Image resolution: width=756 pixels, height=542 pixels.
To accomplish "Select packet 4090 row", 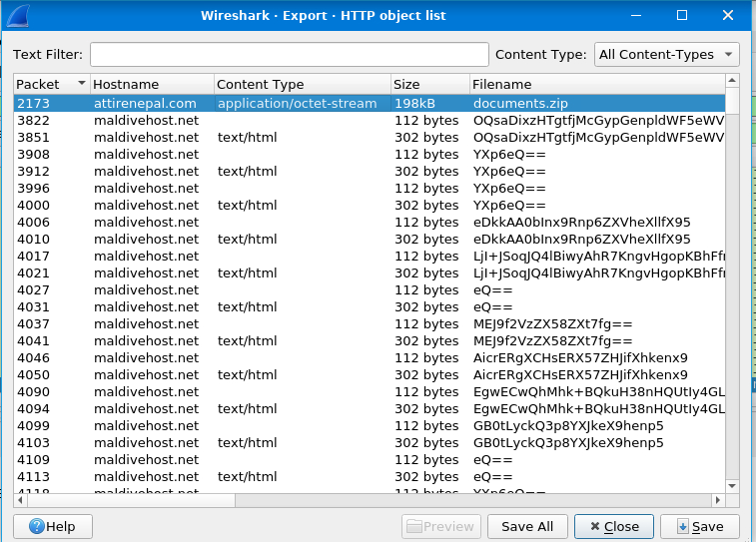I will (x=370, y=392).
